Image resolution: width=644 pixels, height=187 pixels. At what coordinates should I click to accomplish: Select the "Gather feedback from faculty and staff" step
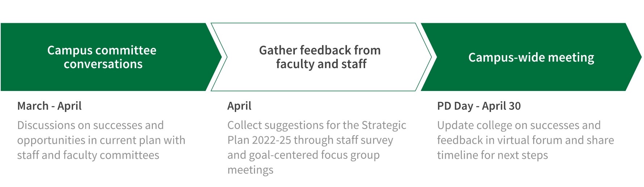[x=320, y=57]
